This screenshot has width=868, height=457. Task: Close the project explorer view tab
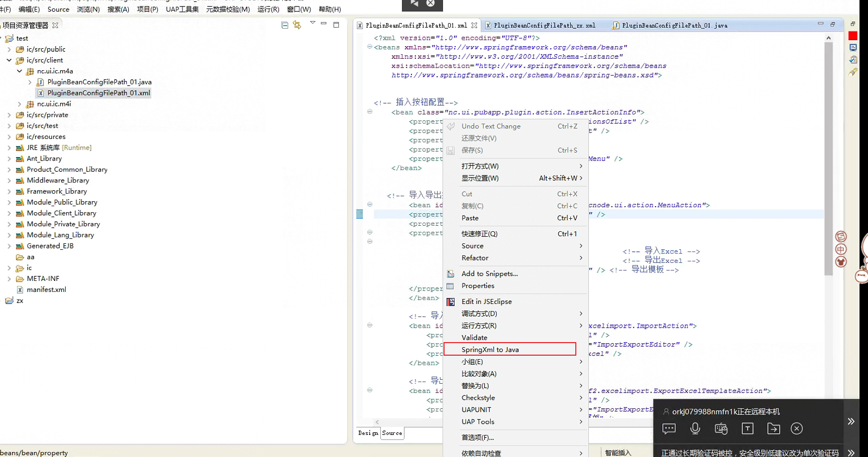55,25
